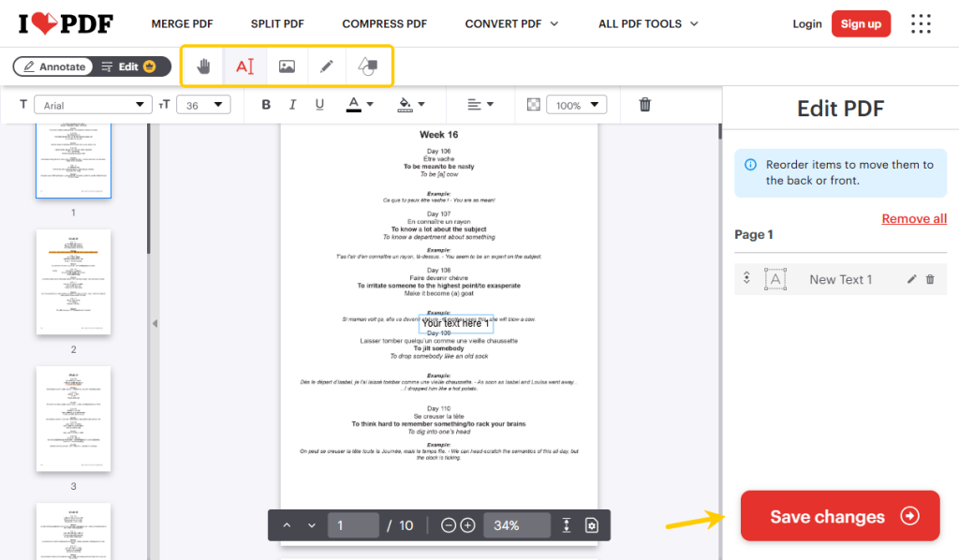Delete New Text 1 layer item
Viewport: 959px width, 560px height.
tap(930, 279)
